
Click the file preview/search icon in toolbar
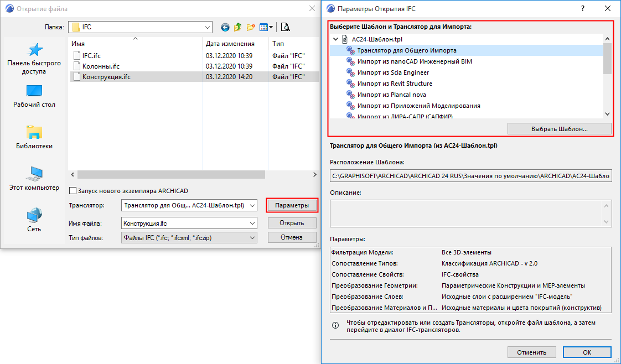click(x=285, y=27)
